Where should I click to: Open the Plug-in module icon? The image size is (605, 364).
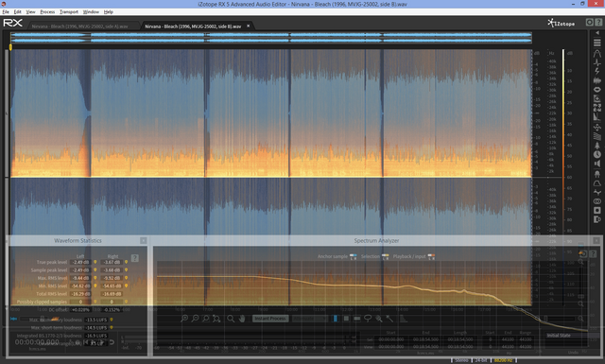596,173
